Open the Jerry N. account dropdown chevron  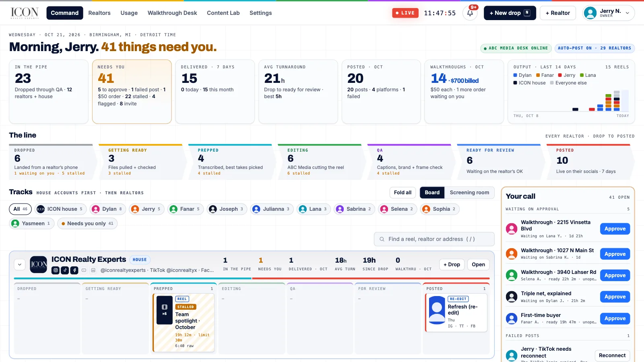click(627, 13)
